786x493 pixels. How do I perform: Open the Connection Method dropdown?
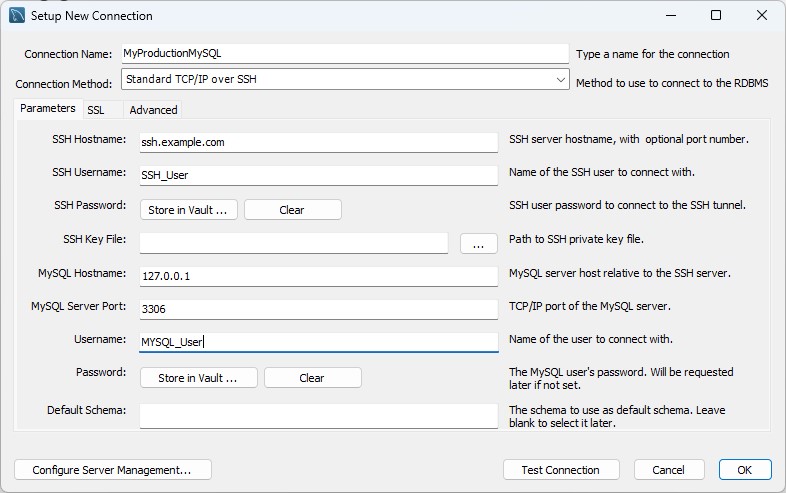pyautogui.click(x=344, y=79)
